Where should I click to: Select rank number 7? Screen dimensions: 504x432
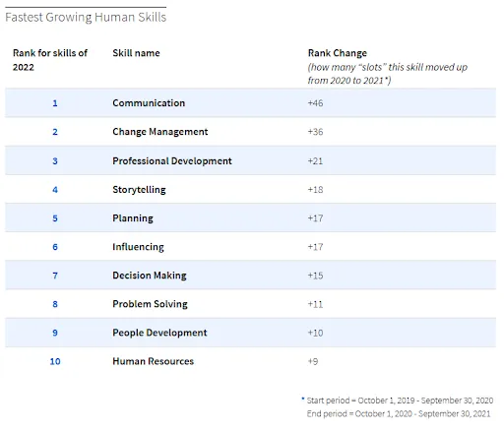pyautogui.click(x=55, y=276)
